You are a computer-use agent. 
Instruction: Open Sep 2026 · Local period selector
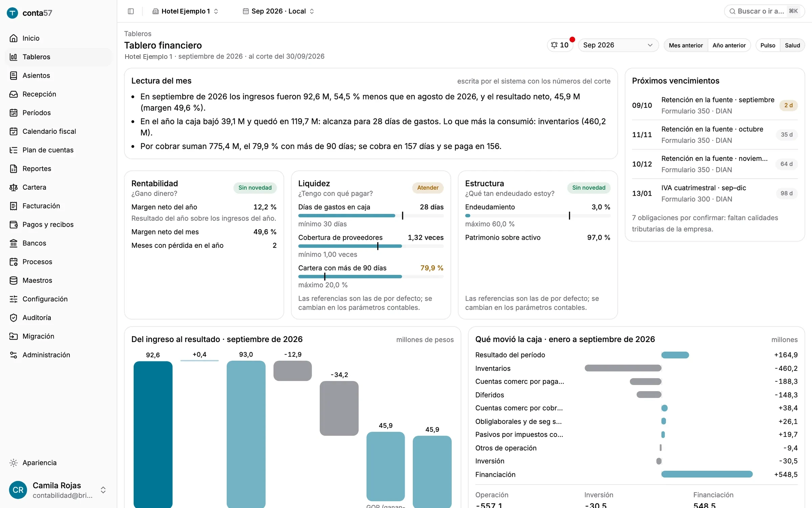coord(278,11)
